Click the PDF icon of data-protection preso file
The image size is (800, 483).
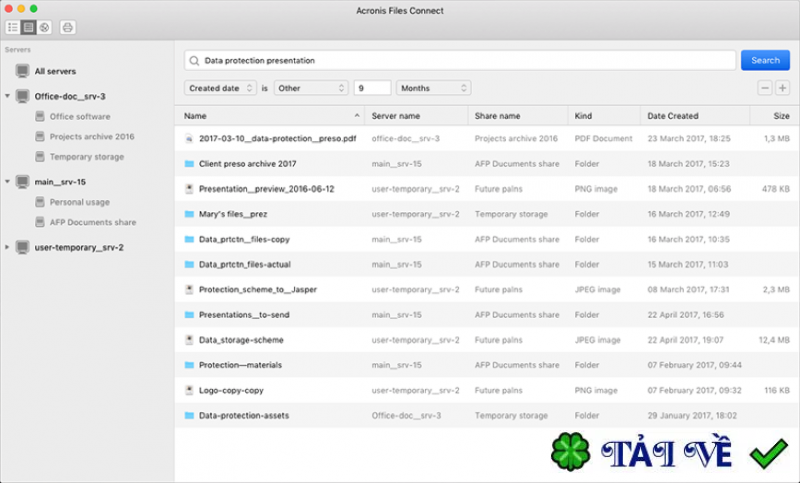point(189,138)
